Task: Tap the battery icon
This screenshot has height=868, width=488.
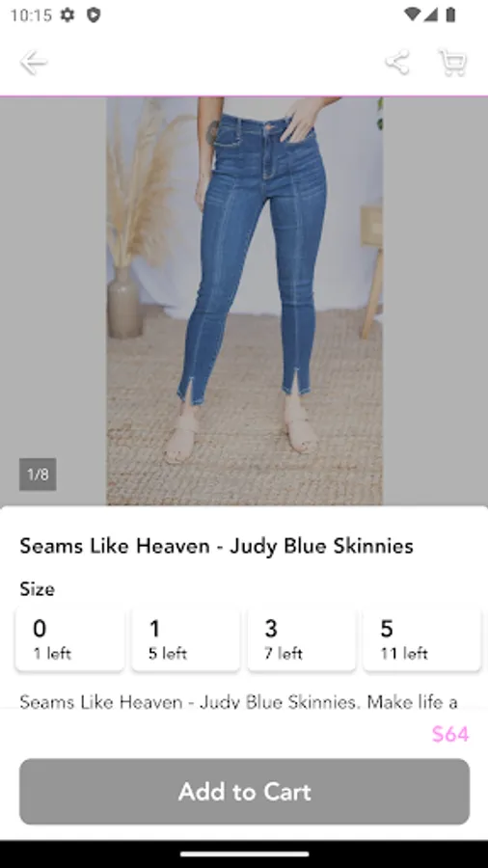Action: [450, 14]
